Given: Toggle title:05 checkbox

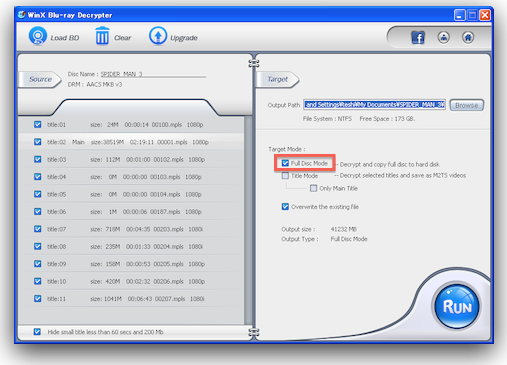Looking at the screenshot, I should click(x=38, y=194).
